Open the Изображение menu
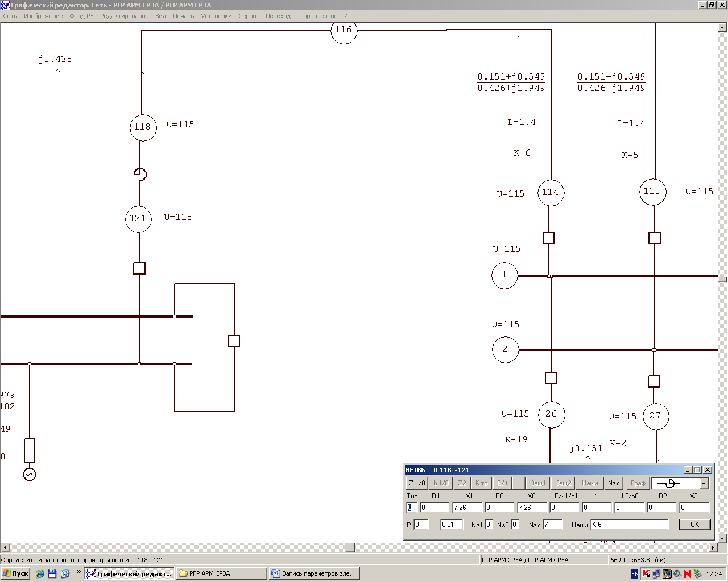 tap(43, 16)
